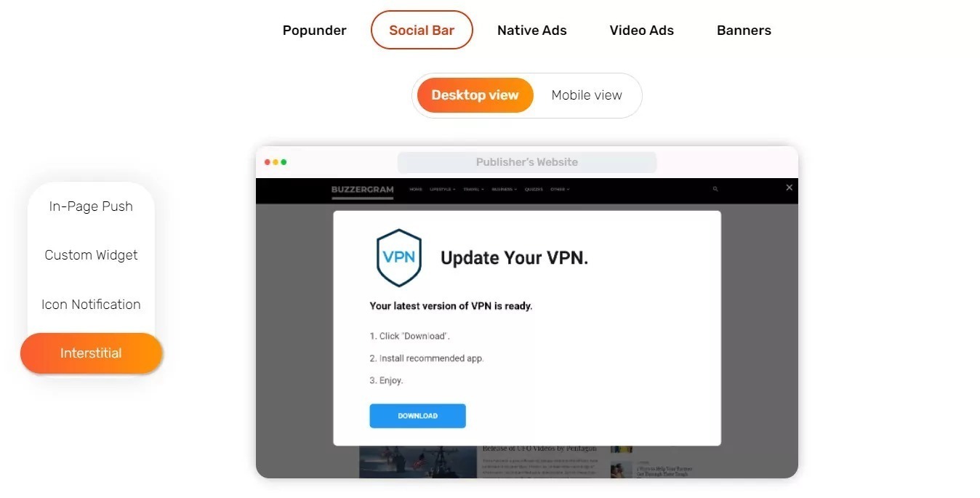Viewport: 980px width, 498px height.
Task: Open the Travel dropdown in navbar
Action: [473, 189]
